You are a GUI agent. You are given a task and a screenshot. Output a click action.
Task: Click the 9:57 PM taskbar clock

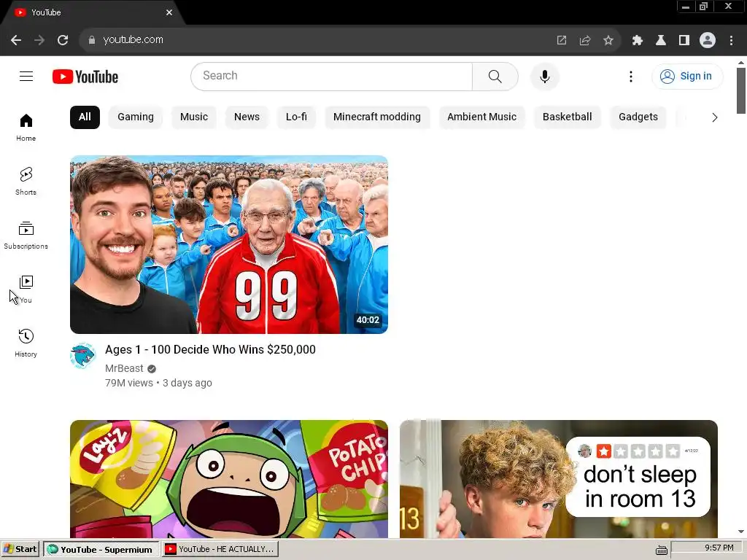coord(719,548)
